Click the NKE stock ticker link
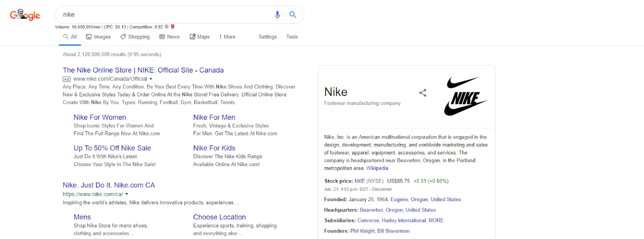This screenshot has width=644, height=239. pyautogui.click(x=359, y=181)
